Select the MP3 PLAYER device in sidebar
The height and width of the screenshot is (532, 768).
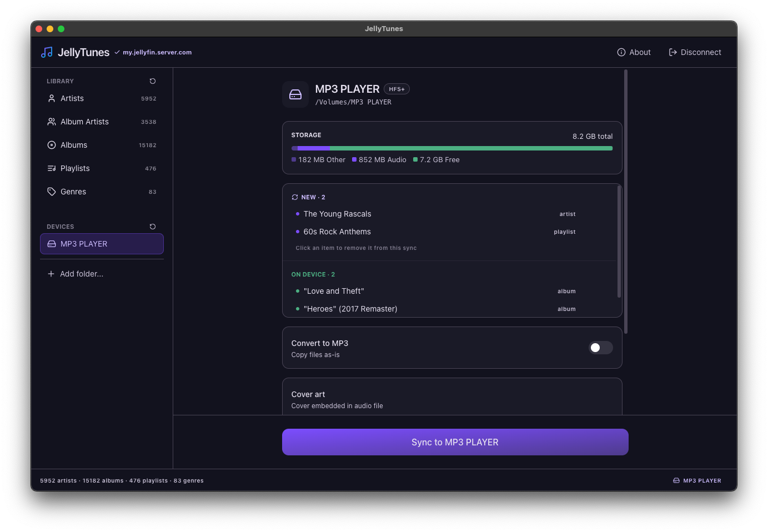click(102, 244)
